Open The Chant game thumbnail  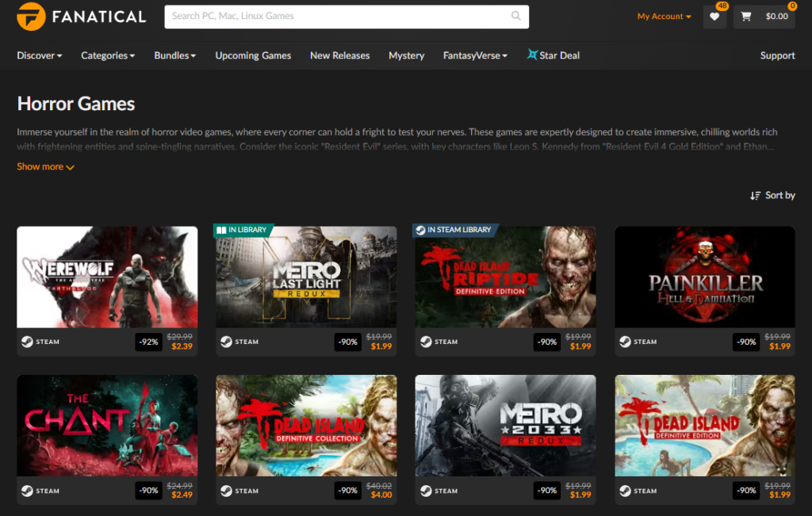click(x=107, y=426)
